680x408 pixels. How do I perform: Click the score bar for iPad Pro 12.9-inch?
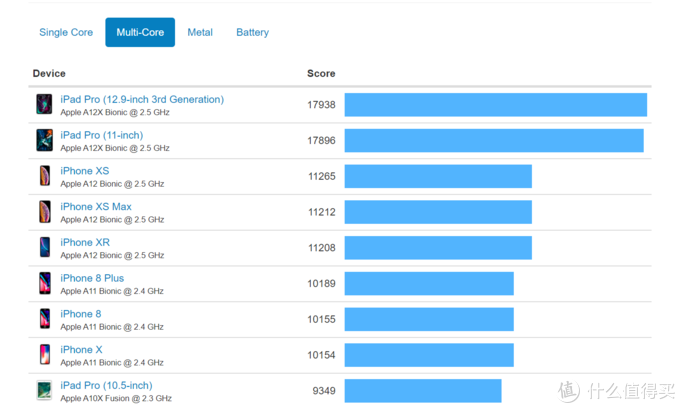click(496, 104)
